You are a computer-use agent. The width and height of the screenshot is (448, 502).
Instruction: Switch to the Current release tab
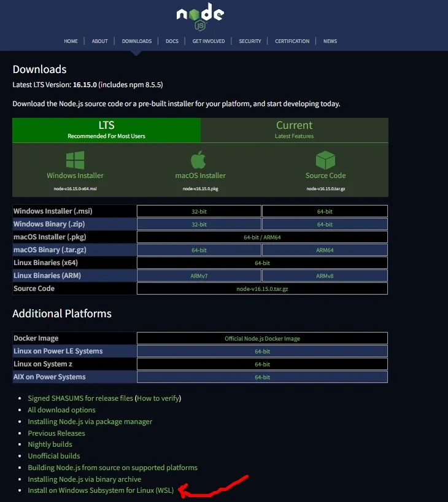[294, 130]
